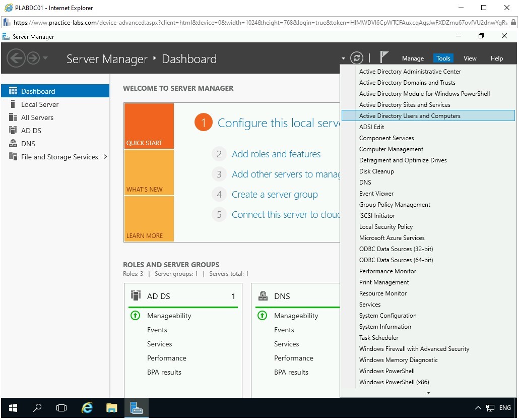The image size is (519, 420).
Task: Click Connect this server to cloud link
Action: [286, 215]
